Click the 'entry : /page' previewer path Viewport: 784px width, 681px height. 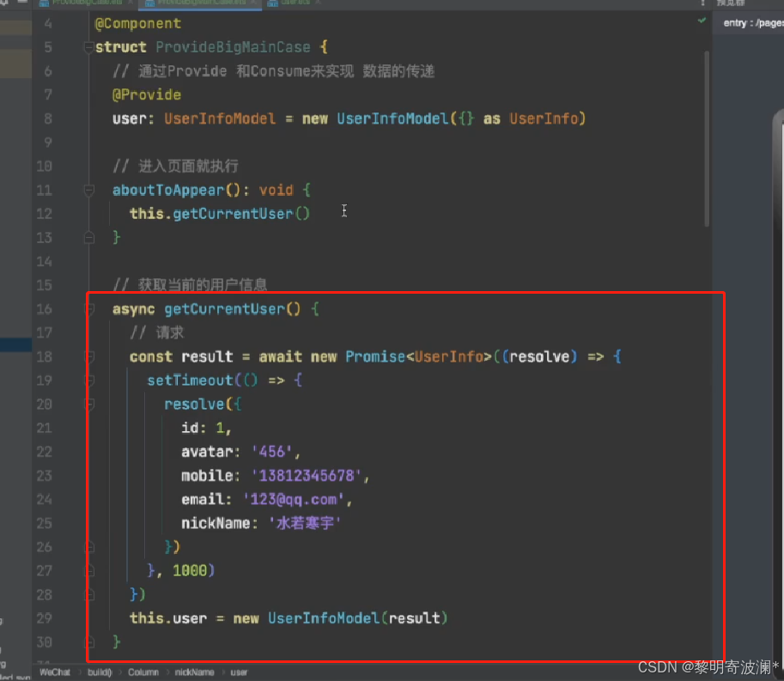753,23
